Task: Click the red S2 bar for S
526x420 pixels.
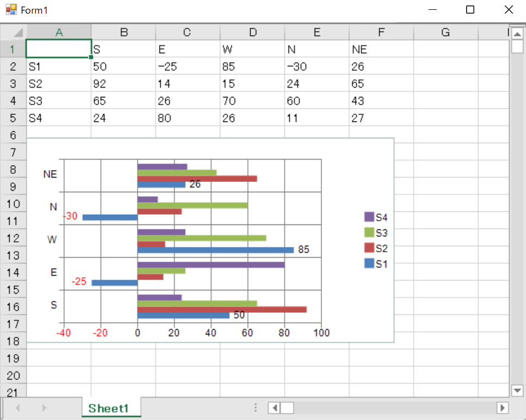Action: (x=222, y=309)
